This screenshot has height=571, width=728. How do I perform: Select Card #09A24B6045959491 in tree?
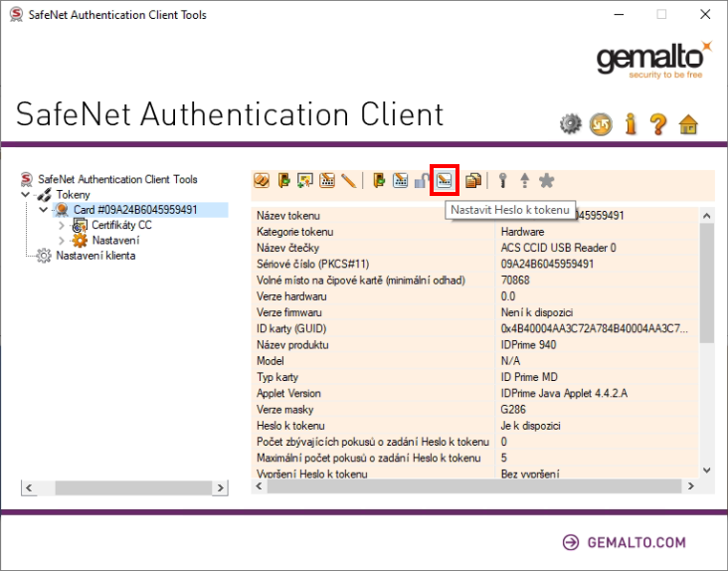tap(135, 210)
